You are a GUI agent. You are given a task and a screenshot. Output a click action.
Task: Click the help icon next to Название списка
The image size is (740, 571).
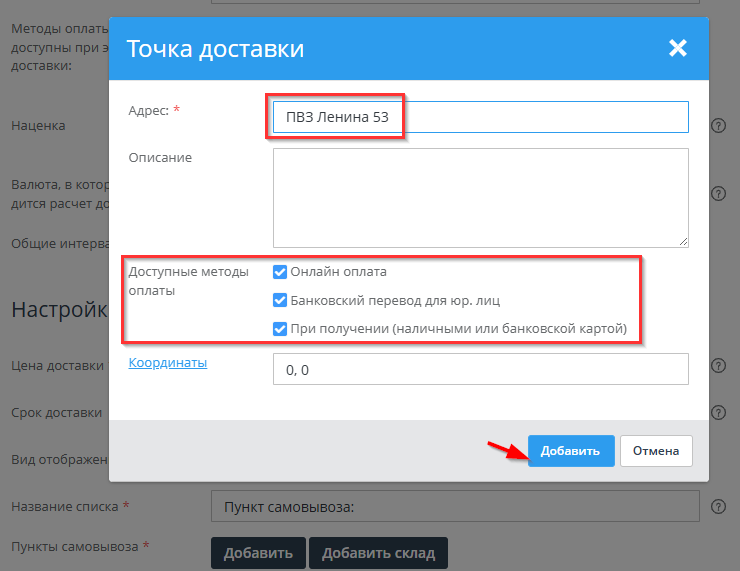click(x=717, y=507)
